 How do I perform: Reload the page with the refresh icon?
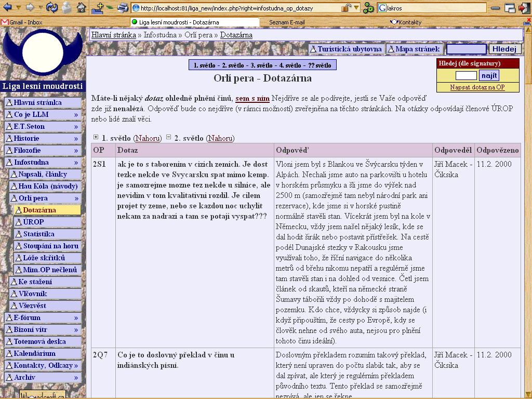[51, 7]
